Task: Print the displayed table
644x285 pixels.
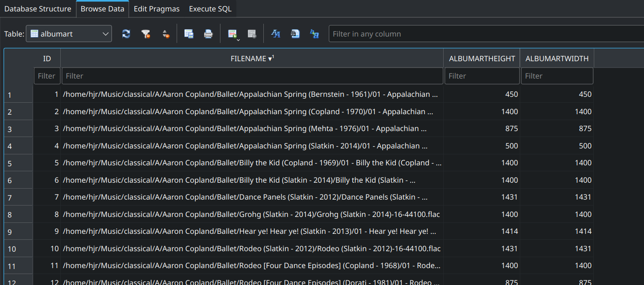Action: [x=208, y=33]
